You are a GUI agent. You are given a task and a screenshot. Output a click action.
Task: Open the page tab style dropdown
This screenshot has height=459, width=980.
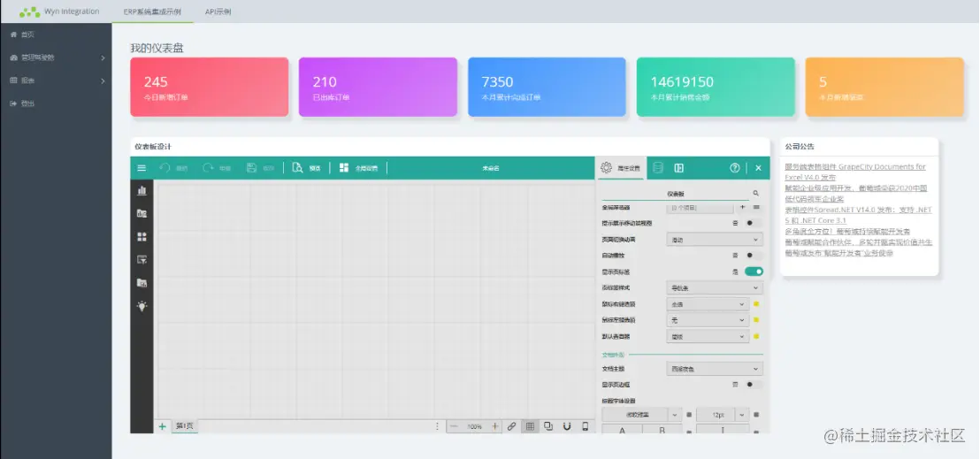715,287
